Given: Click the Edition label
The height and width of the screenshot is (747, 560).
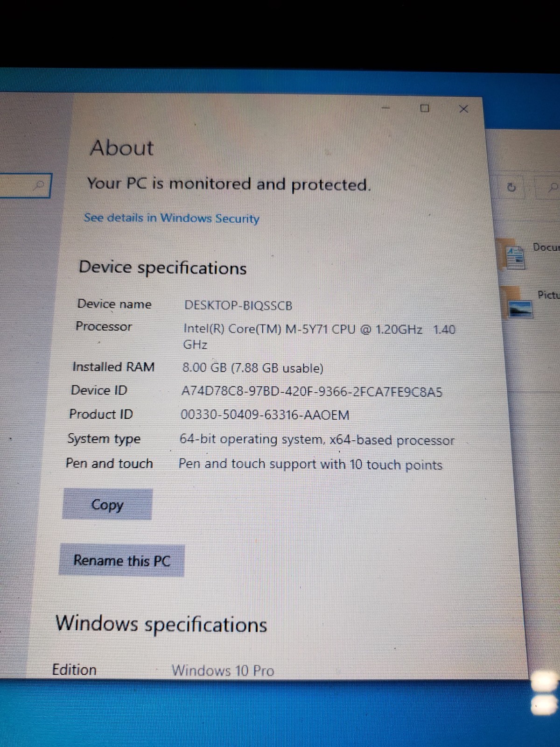Looking at the screenshot, I should (x=74, y=669).
